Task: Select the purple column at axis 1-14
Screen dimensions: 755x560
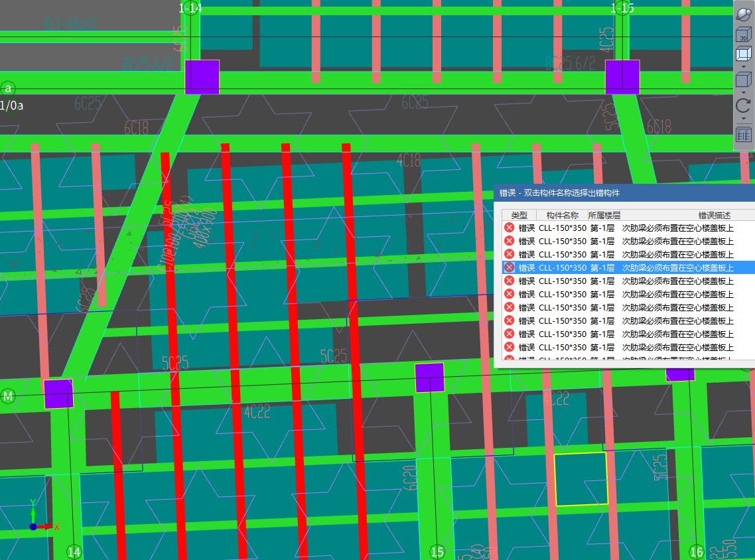Action: coord(202,77)
